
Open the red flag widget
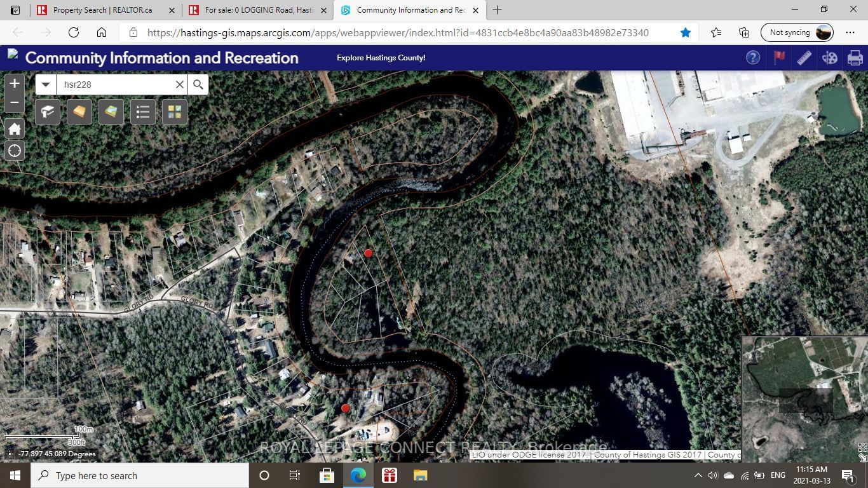[779, 58]
